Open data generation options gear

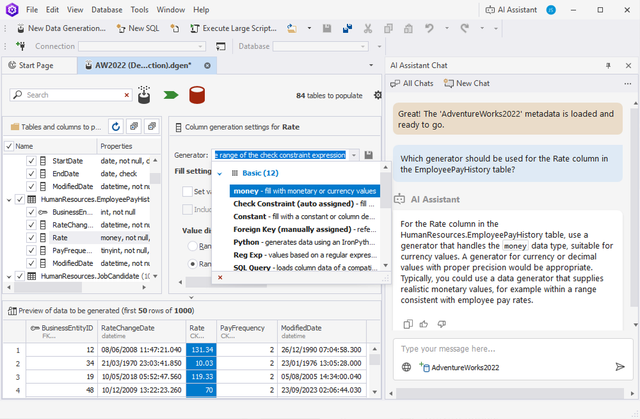[378, 95]
